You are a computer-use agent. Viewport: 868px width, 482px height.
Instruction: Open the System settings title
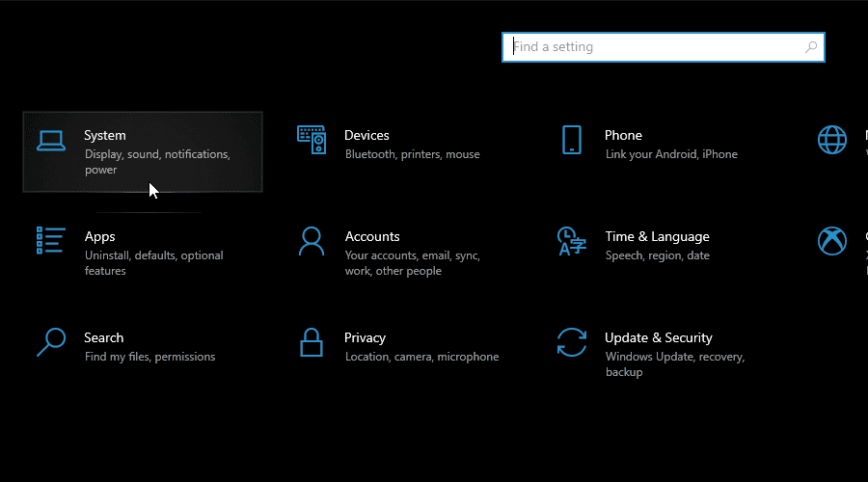click(105, 136)
